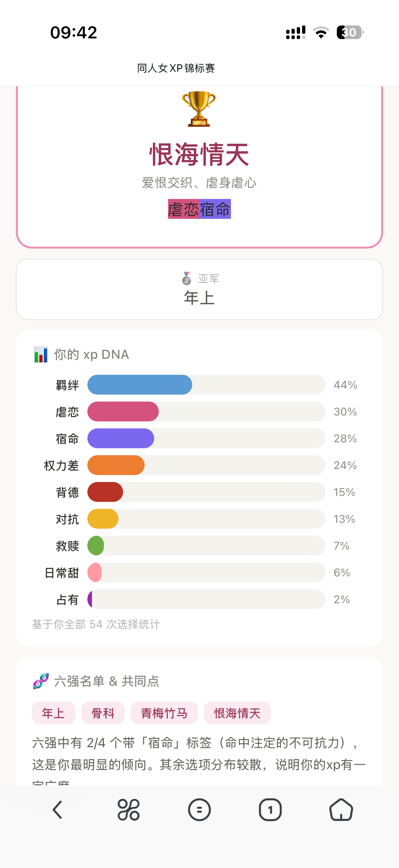Select the 骨科 tag chip

[103, 713]
